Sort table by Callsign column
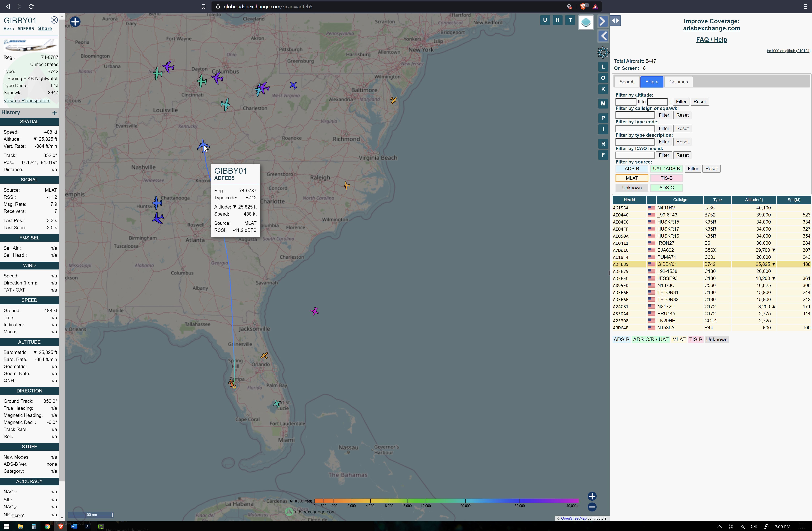Image resolution: width=812 pixels, height=531 pixels. [x=680, y=200]
